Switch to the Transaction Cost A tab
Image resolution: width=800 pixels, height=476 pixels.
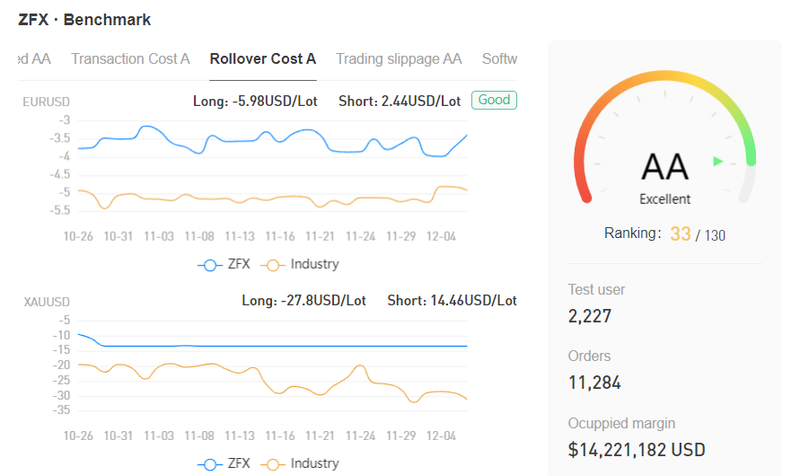coord(130,59)
